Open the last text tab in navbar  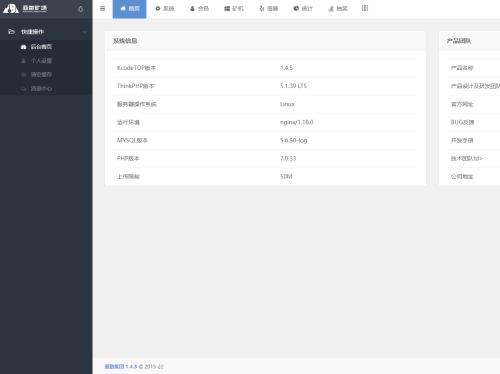tap(338, 9)
